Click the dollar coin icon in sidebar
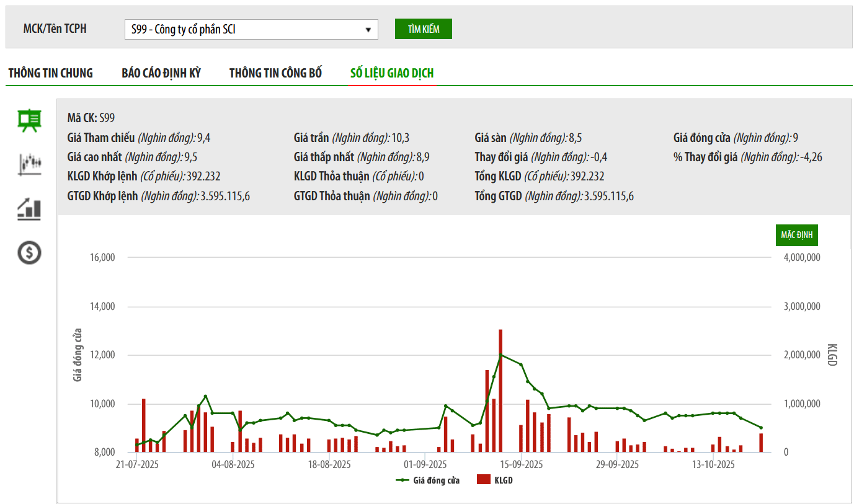 pos(29,252)
